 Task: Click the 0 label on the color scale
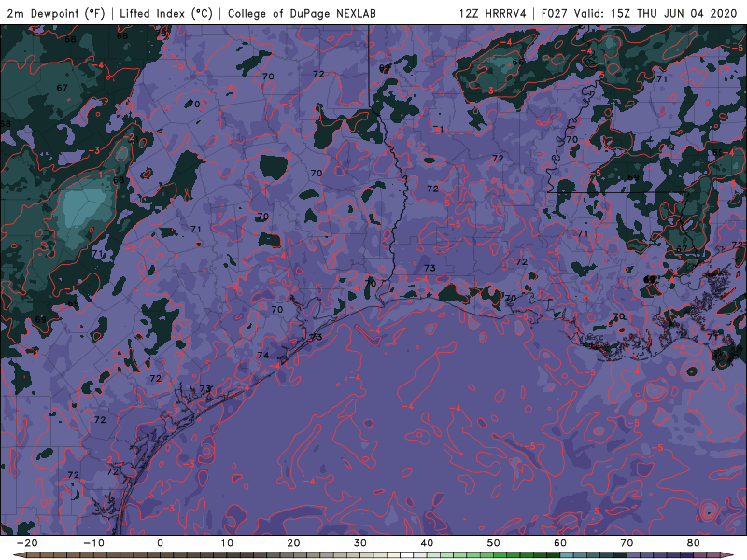point(160,543)
